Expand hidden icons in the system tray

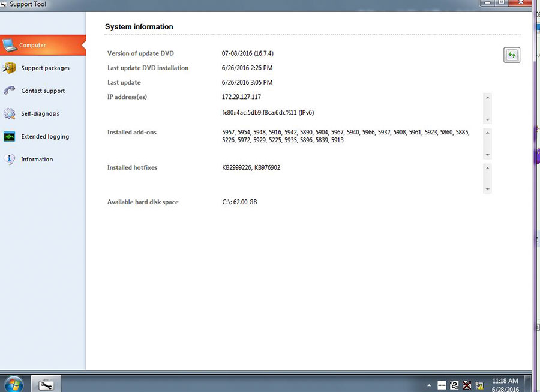(x=430, y=385)
